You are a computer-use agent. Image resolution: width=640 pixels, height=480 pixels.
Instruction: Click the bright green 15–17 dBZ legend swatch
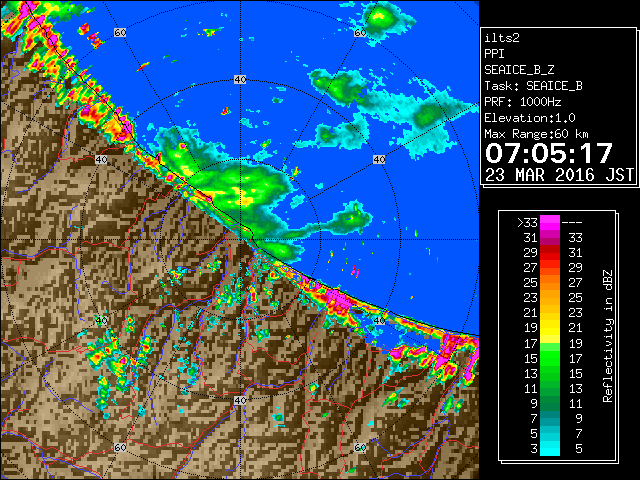[x=550, y=358]
